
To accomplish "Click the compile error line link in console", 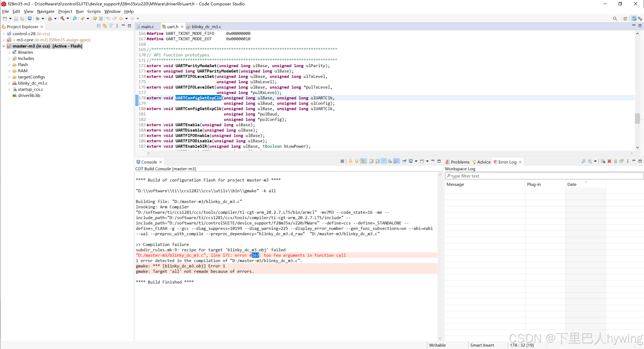I will (241, 255).
